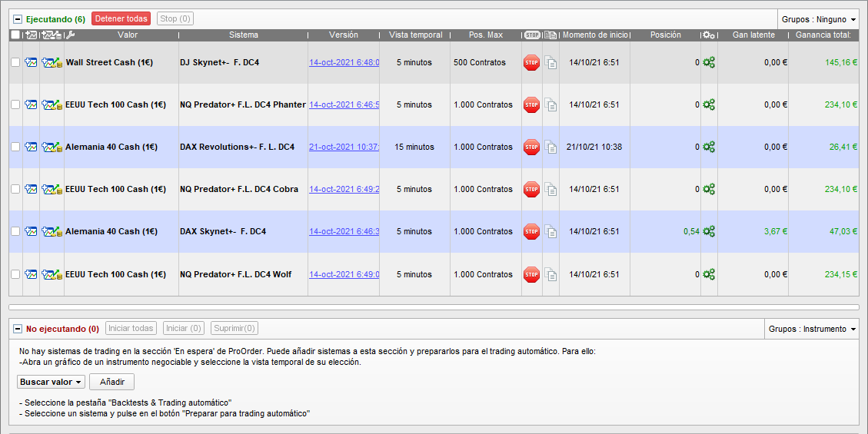The height and width of the screenshot is (434, 868).
Task: Open document copy icon for DAX Skynet+- row
Action: point(550,232)
